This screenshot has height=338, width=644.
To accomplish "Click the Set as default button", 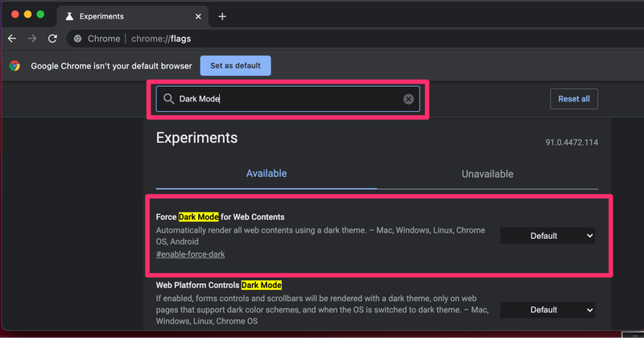I will 236,66.
